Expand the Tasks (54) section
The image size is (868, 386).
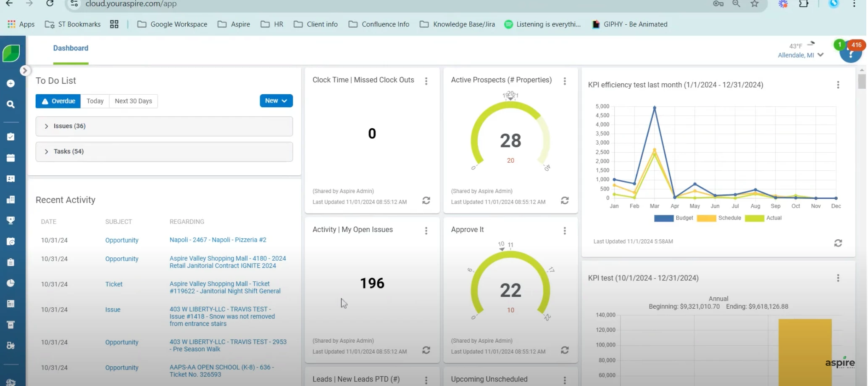pos(164,151)
